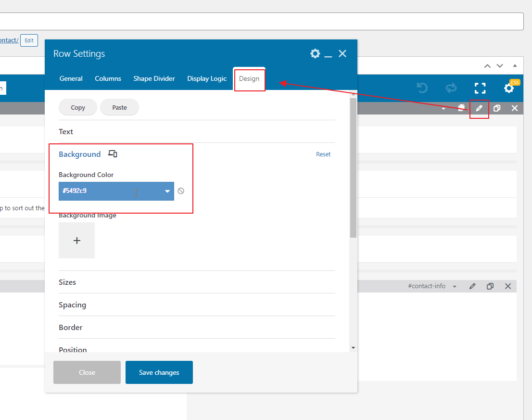This screenshot has height=420, width=532.
Task: Click the page title input field
Action: (x=262, y=21)
